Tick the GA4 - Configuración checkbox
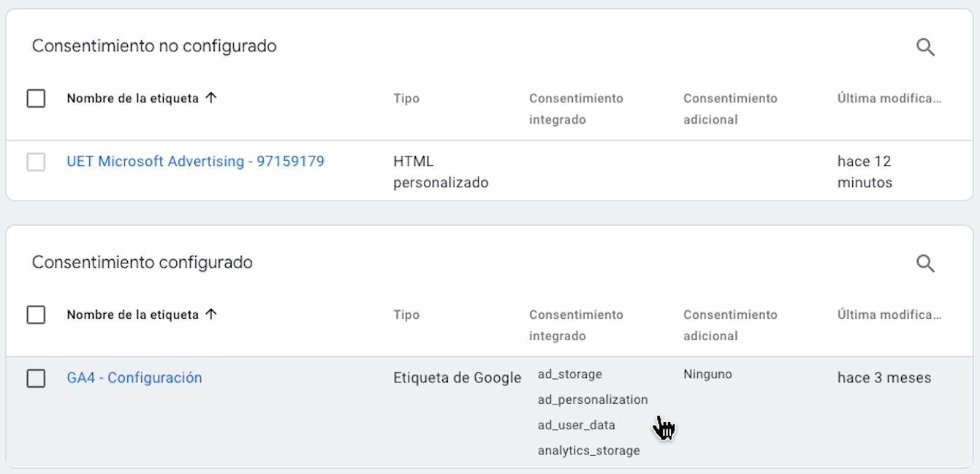 pos(36,378)
